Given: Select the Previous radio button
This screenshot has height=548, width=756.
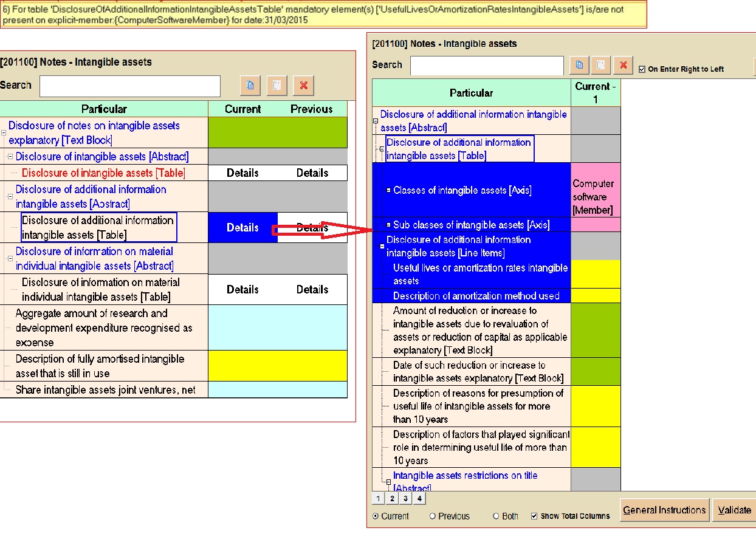Looking at the screenshot, I should (433, 516).
